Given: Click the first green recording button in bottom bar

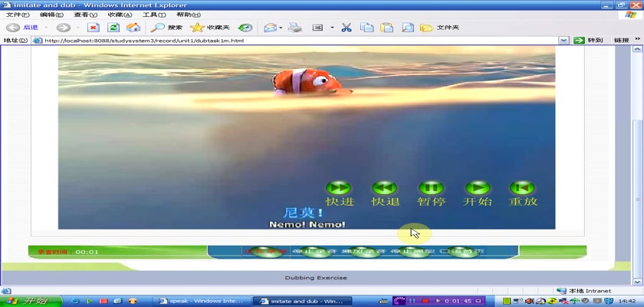Looking at the screenshot, I should pos(267,252).
